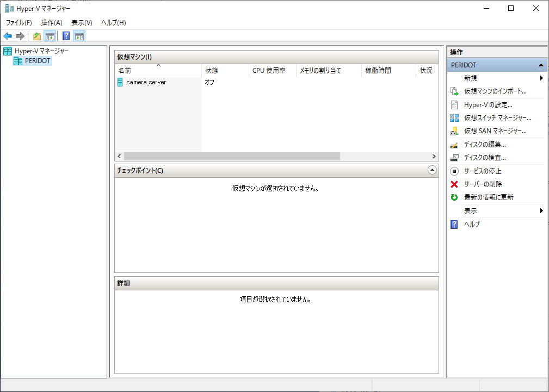Collapse the チェックポイント section with round arrow
549x392 pixels.
[x=432, y=171]
